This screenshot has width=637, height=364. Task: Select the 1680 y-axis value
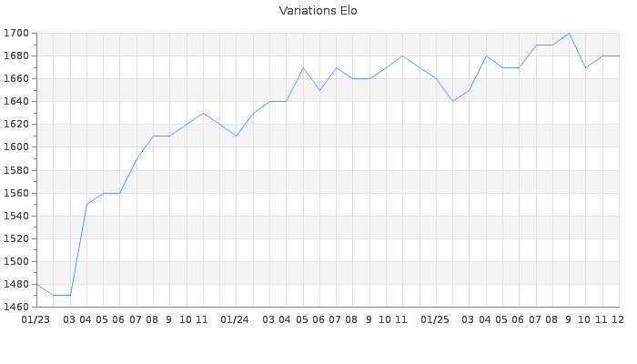coord(16,56)
